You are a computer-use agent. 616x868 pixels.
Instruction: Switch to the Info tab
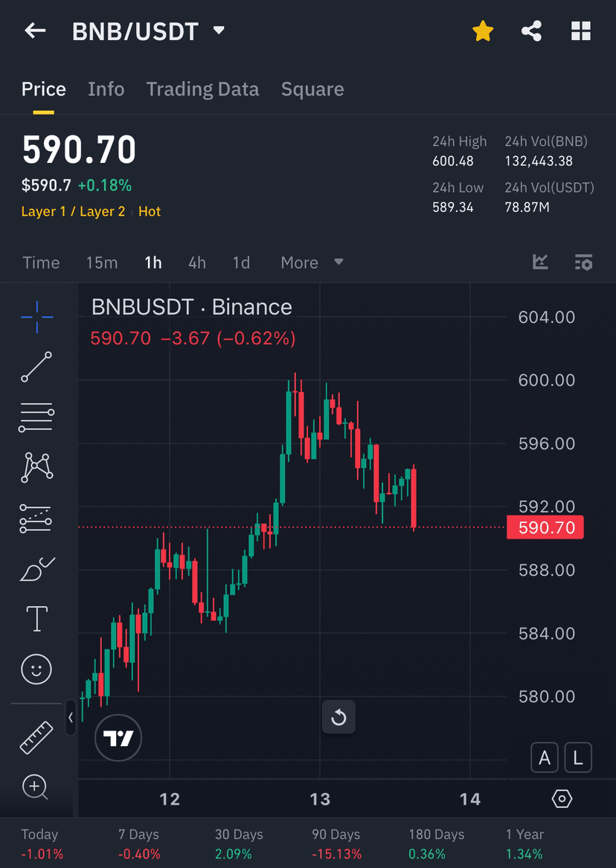[x=106, y=89]
